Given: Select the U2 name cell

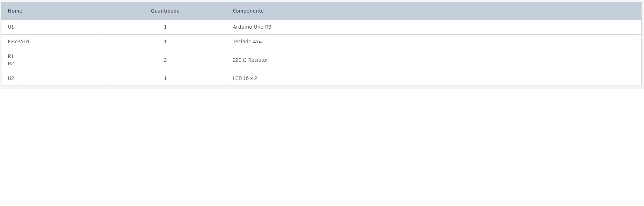Looking at the screenshot, I should click(x=11, y=78).
